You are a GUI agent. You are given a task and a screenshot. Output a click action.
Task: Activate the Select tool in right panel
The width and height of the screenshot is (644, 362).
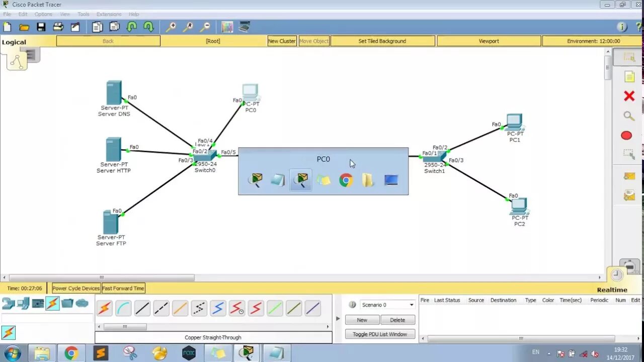[x=629, y=57]
